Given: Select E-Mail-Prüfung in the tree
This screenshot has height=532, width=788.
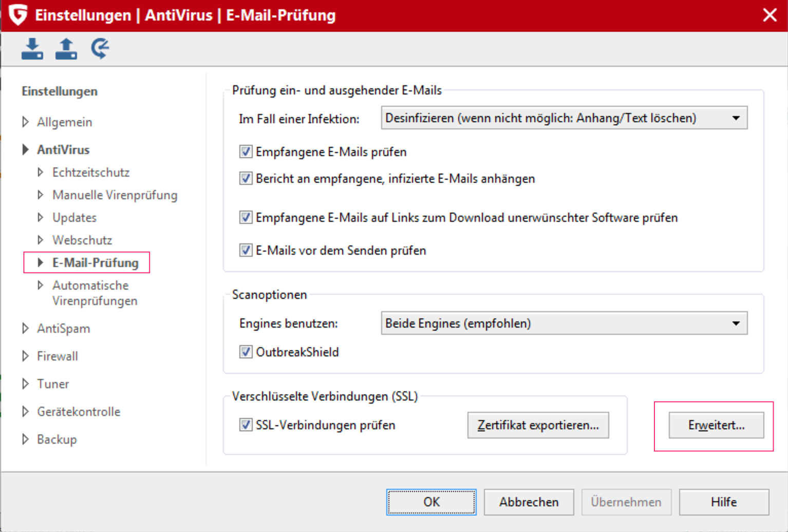Looking at the screenshot, I should pos(96,262).
